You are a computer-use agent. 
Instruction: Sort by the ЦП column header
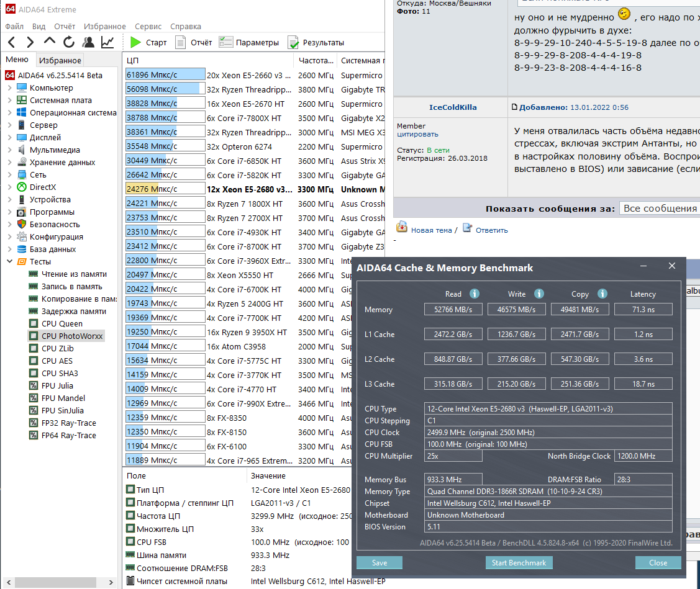[208, 60]
